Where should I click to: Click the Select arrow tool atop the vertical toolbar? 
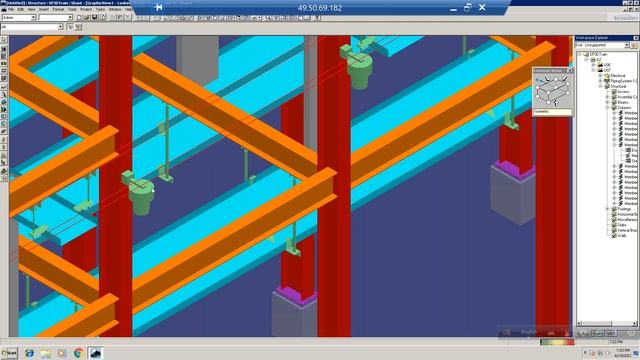click(4, 40)
